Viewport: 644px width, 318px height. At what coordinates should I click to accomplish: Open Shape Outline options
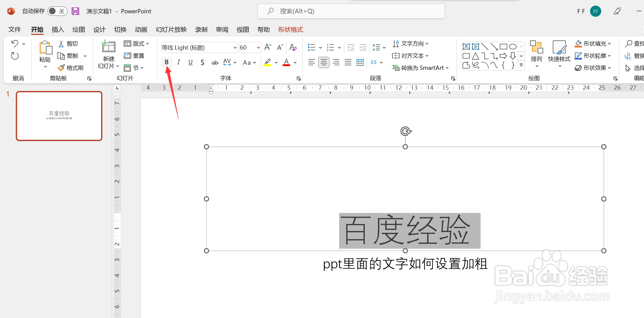click(593, 56)
